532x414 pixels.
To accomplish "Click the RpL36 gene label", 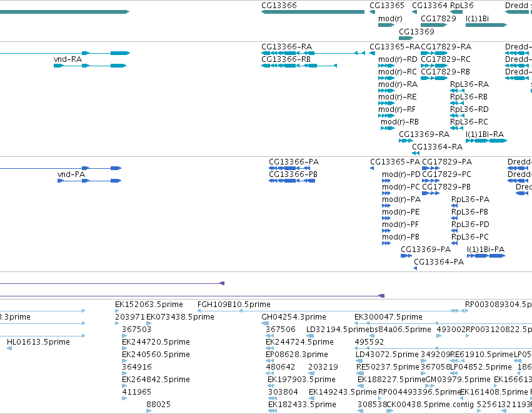I will point(462,6).
